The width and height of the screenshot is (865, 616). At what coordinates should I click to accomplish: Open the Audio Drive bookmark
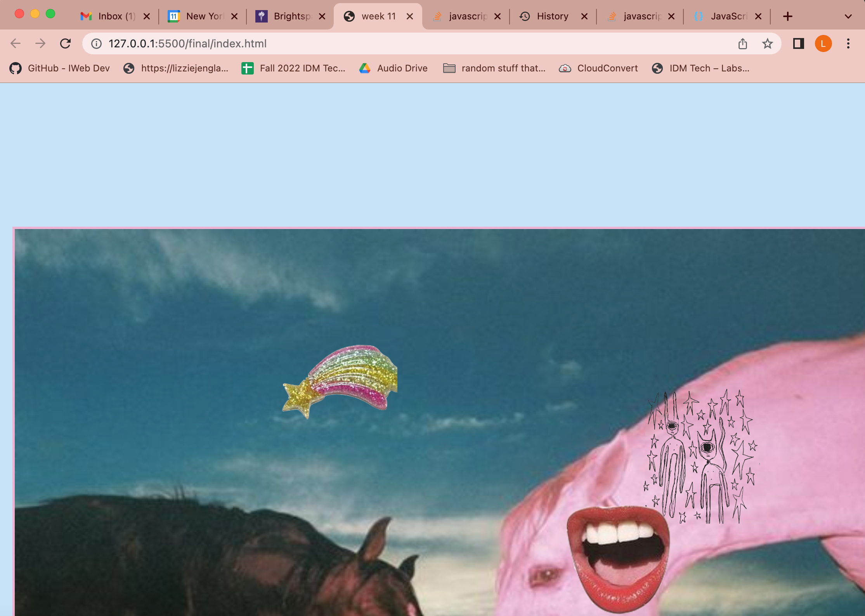[x=394, y=68]
